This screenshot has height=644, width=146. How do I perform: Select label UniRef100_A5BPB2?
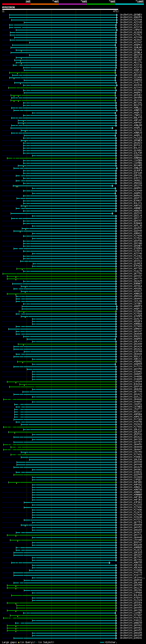[131, 361]
